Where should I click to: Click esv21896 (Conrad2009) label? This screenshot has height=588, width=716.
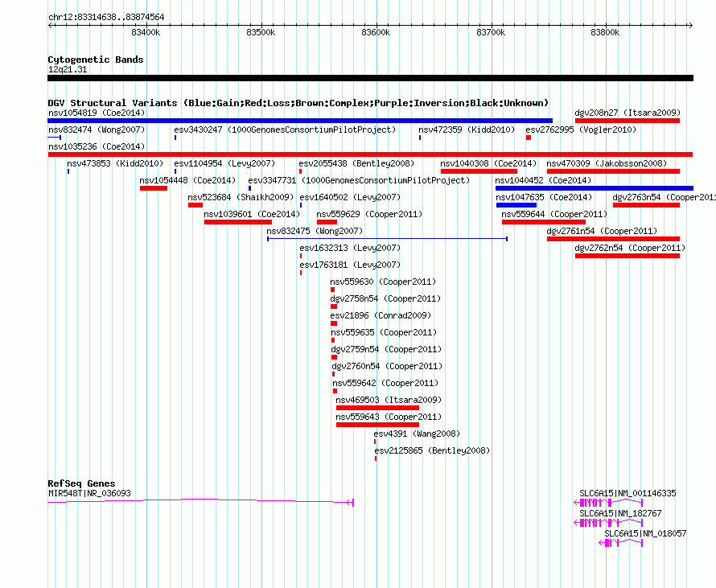click(x=381, y=315)
